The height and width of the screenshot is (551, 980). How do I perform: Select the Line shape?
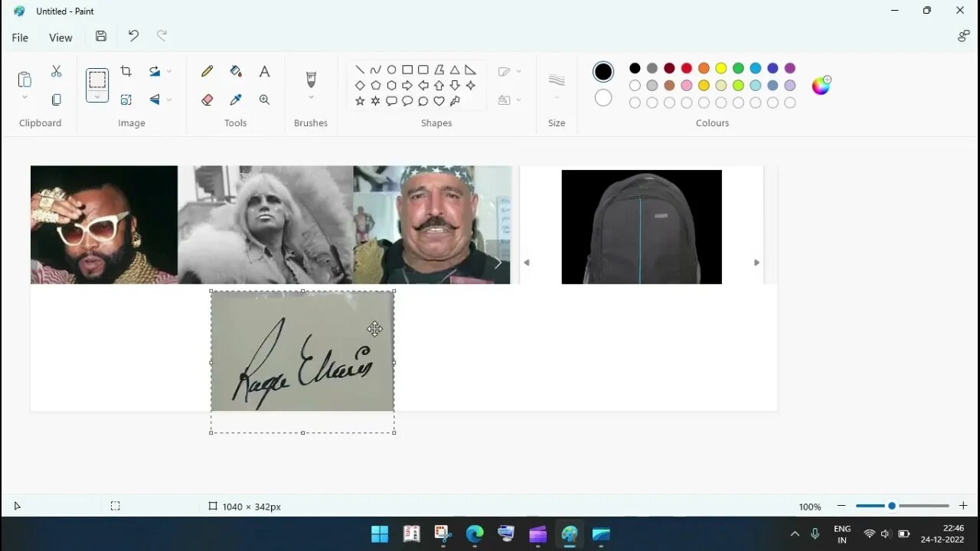pos(360,70)
